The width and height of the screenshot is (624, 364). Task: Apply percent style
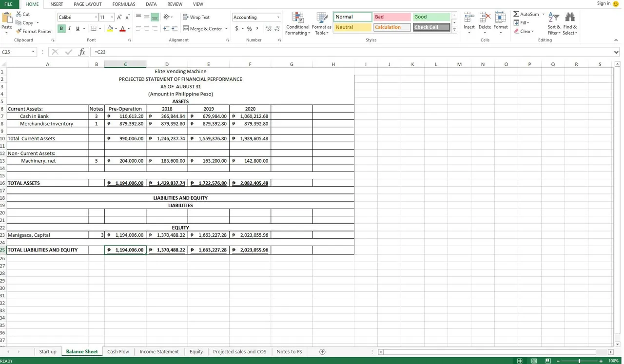click(x=249, y=29)
